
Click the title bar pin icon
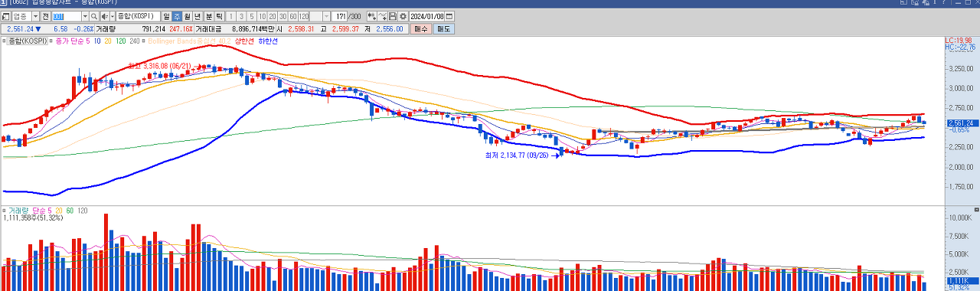tap(935, 2)
